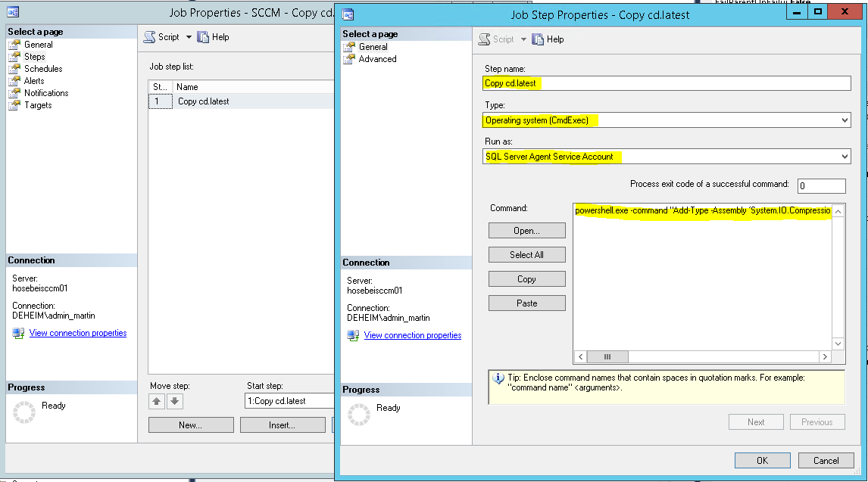Click Help icon in Job Step Properties toolbar

[x=538, y=39]
